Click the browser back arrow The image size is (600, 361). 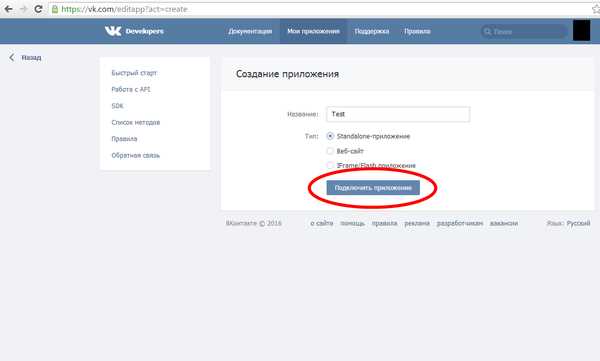pos(8,9)
